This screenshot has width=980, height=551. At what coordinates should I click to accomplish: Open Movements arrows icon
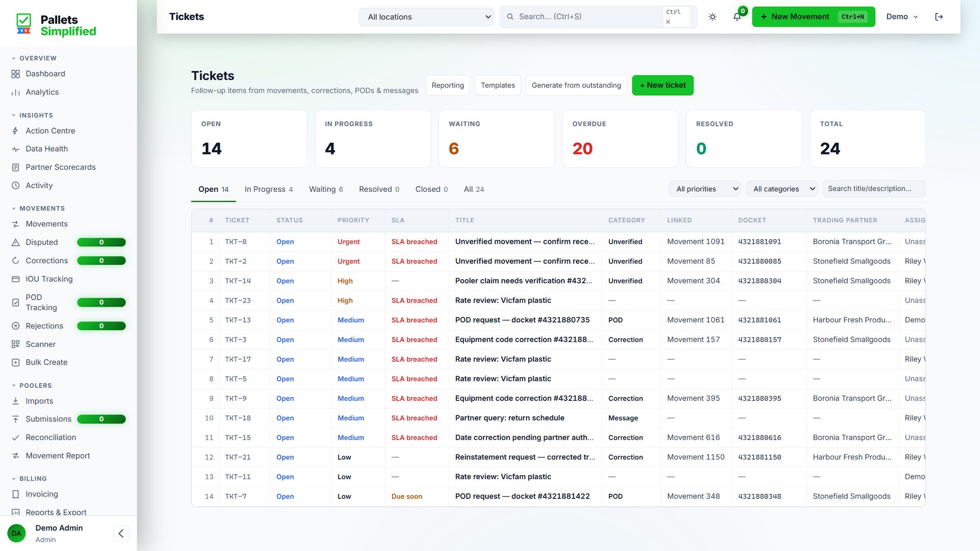[x=15, y=224]
